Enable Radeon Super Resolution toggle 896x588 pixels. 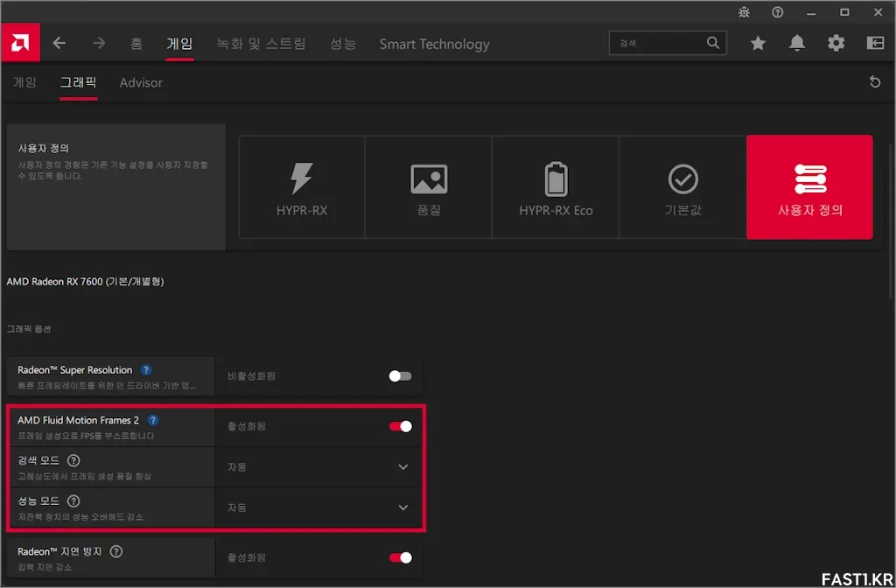tap(400, 376)
